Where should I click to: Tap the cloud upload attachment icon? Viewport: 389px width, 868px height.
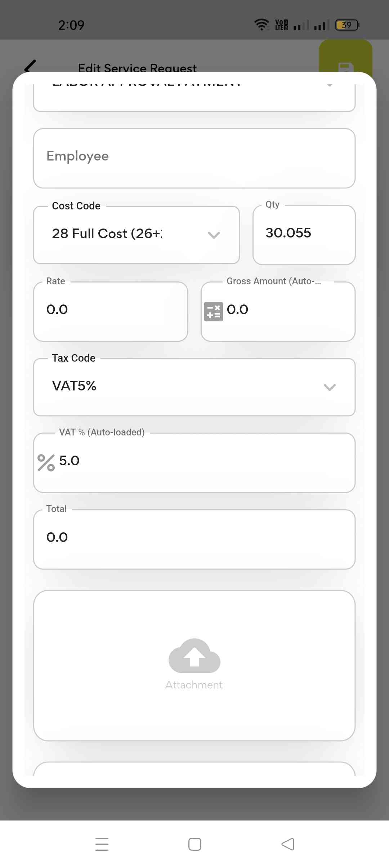click(194, 656)
